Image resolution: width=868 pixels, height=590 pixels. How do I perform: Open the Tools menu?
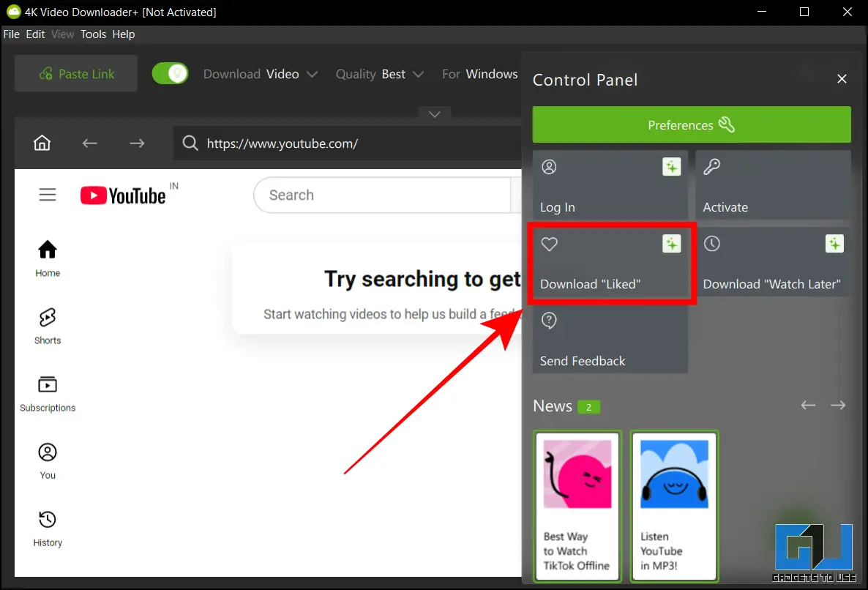pos(93,34)
